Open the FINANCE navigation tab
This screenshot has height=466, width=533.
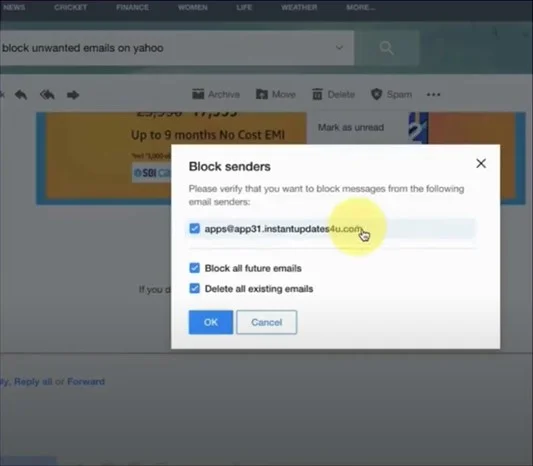tap(132, 7)
